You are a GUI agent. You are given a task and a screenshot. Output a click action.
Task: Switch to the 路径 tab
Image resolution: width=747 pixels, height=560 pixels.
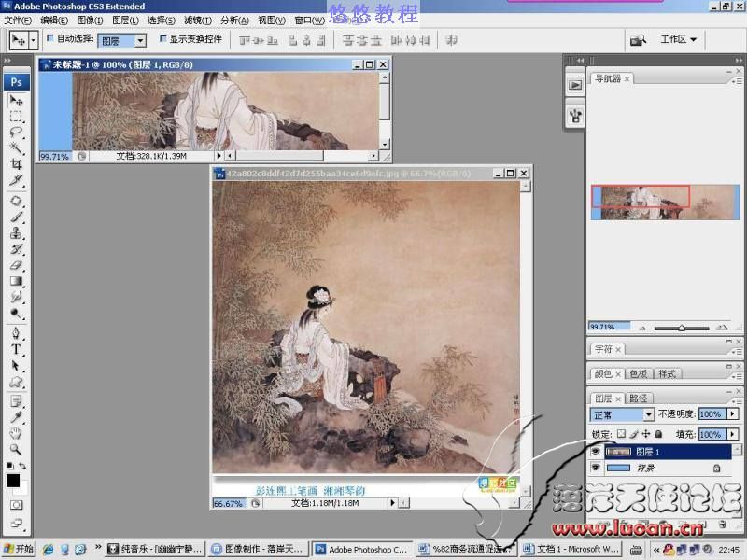639,399
